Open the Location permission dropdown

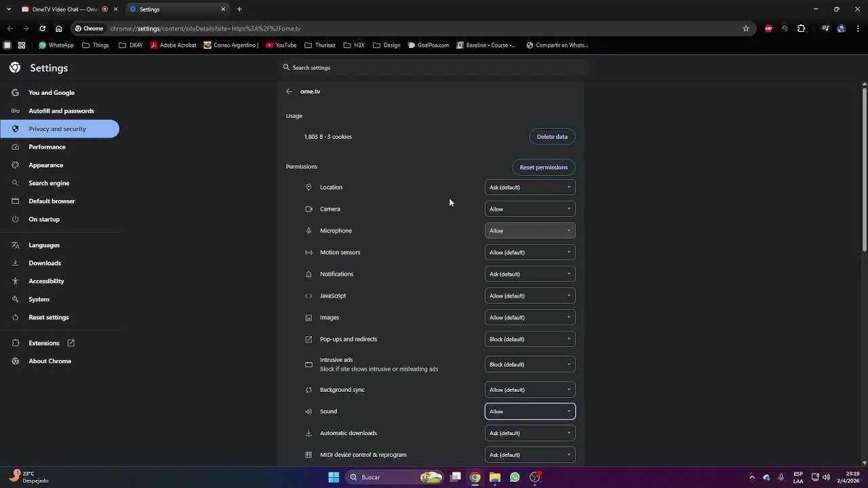(x=530, y=187)
